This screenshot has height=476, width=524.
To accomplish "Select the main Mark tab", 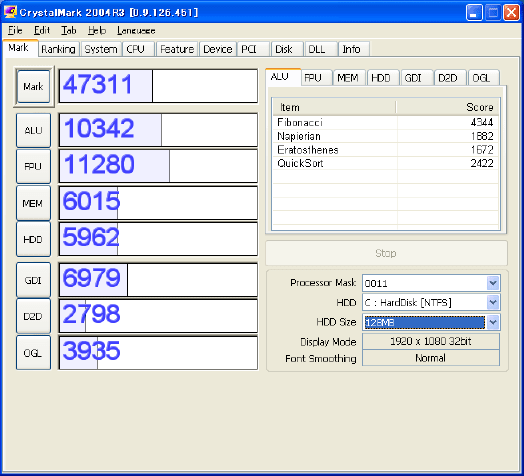I will [20, 48].
